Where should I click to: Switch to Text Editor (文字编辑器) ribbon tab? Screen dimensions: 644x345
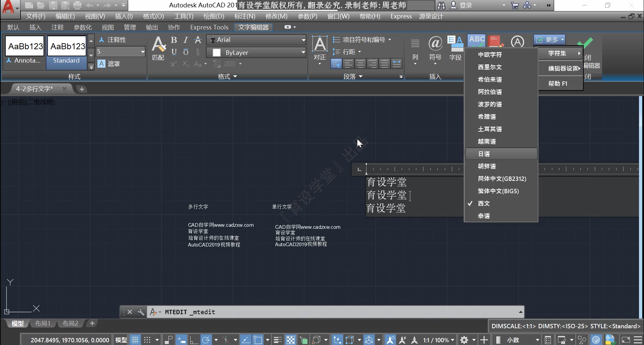click(253, 27)
